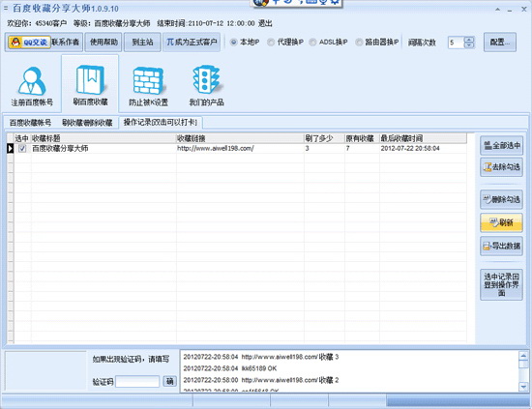Click the 2012-07-22 20:58:04 time cell
This screenshot has width=532, height=409.
pos(423,148)
